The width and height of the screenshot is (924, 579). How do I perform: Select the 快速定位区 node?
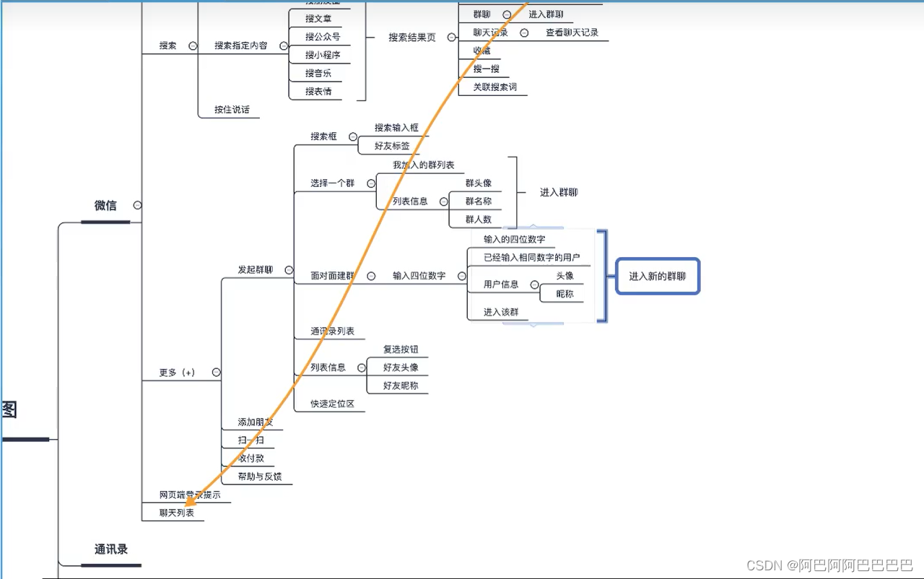click(x=333, y=404)
